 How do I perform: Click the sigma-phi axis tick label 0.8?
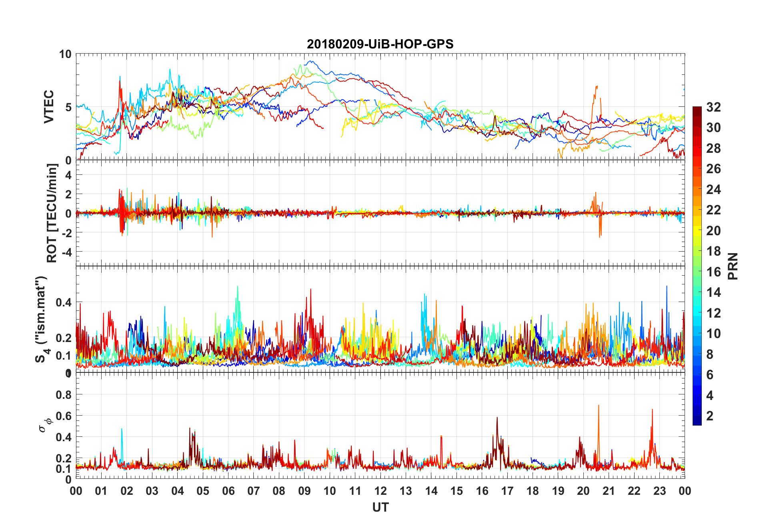(x=64, y=395)
